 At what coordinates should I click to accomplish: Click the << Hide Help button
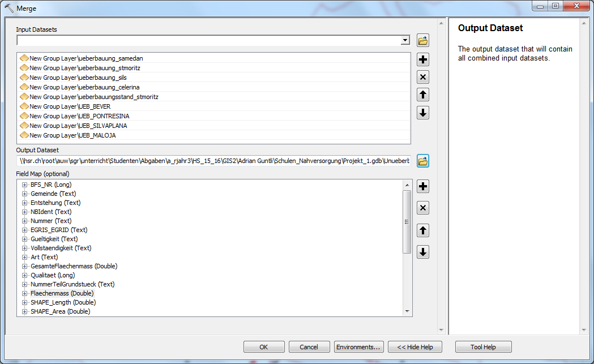pyautogui.click(x=416, y=347)
